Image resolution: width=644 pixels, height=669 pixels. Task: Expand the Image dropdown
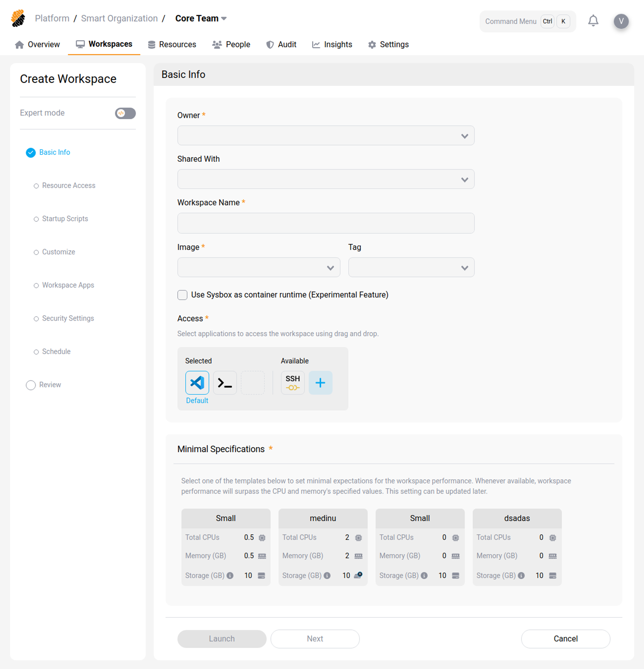point(258,267)
